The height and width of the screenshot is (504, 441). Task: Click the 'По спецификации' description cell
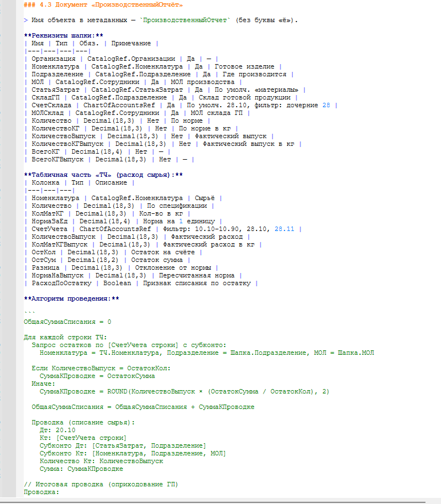coord(177,206)
